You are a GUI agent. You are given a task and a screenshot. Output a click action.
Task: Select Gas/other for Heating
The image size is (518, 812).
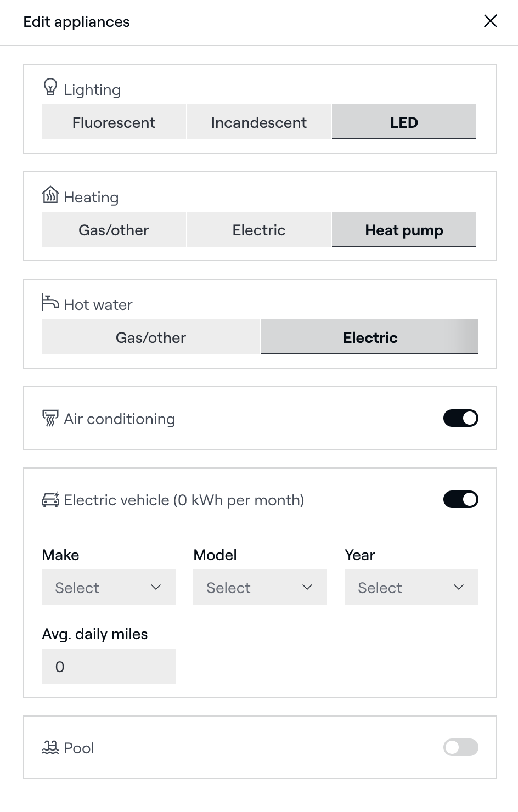click(x=114, y=230)
